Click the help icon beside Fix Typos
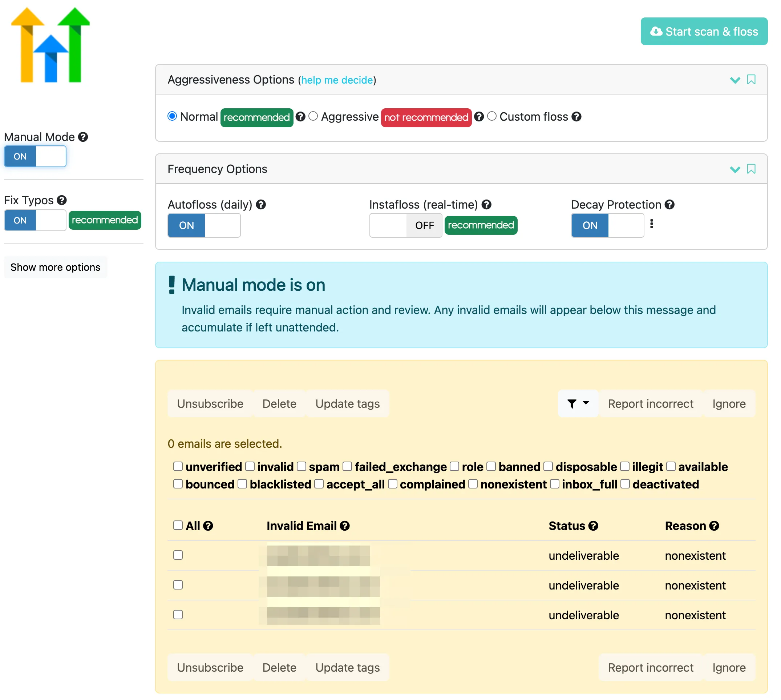This screenshot has height=700, width=781. (x=62, y=200)
